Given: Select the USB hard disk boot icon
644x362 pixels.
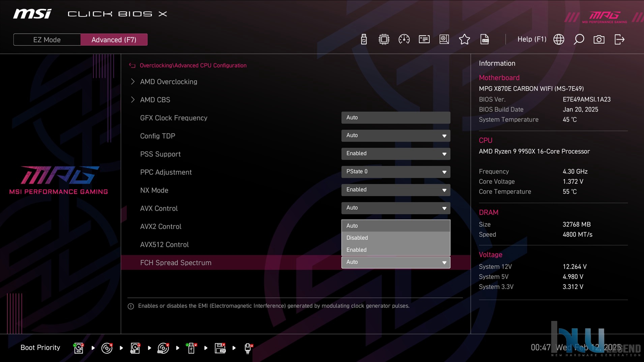Looking at the screenshot, I should [135, 348].
